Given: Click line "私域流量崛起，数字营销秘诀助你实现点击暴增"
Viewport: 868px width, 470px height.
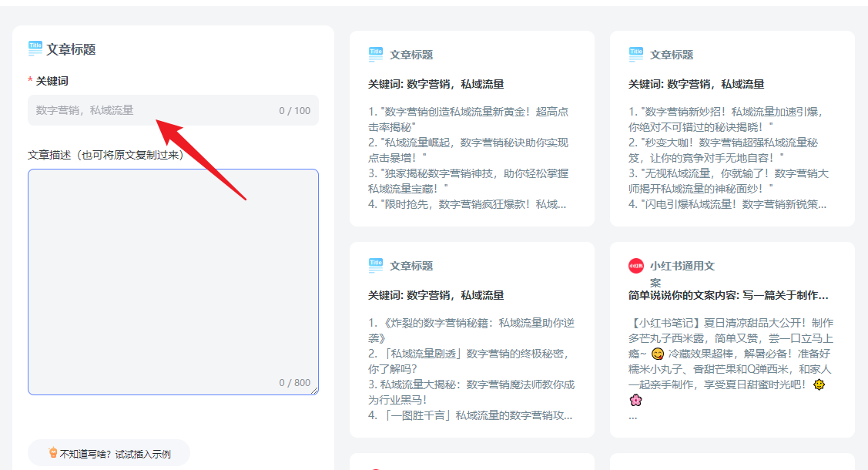Looking at the screenshot, I should click(x=468, y=150).
